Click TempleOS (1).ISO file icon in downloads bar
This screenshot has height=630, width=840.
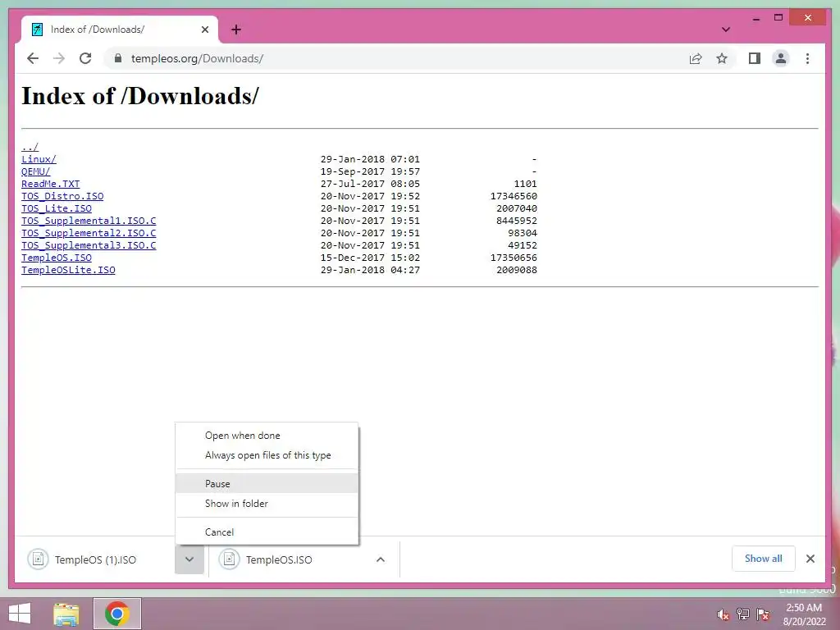pos(38,559)
